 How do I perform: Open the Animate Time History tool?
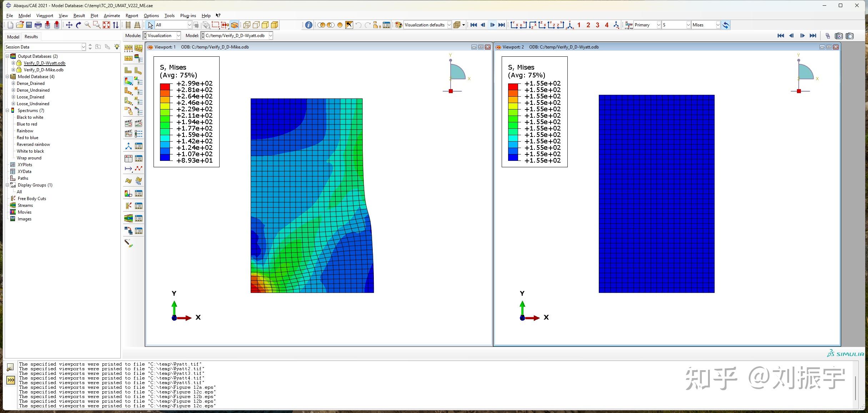click(x=139, y=123)
